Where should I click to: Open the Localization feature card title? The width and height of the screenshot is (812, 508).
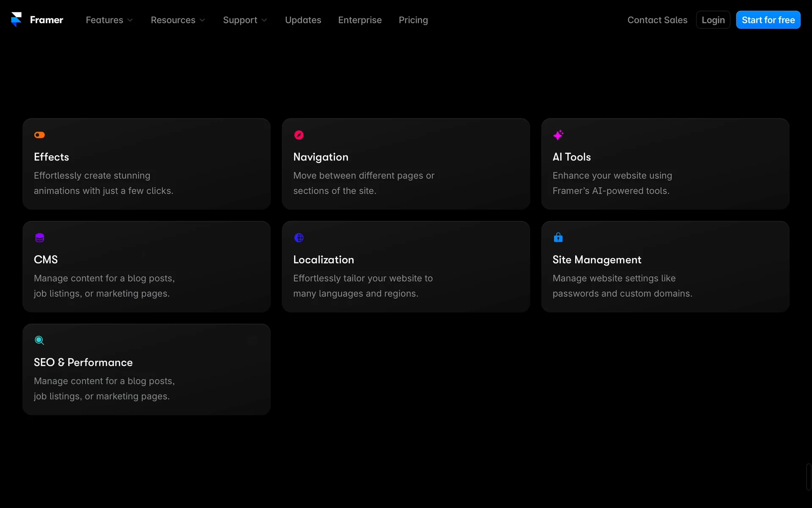[x=324, y=260]
